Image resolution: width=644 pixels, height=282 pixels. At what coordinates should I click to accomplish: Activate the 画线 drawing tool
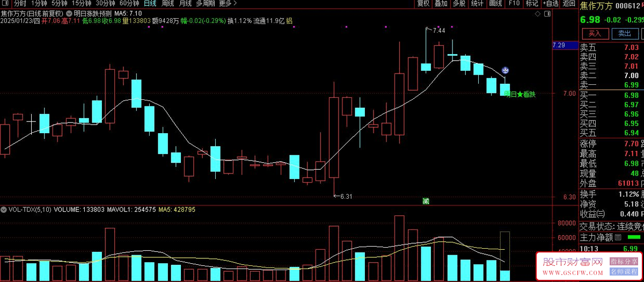(495, 3)
